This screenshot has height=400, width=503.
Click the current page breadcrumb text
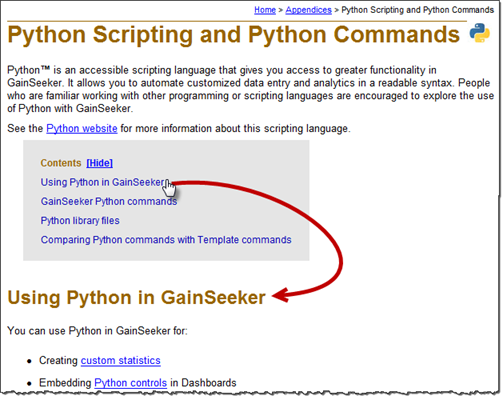(418, 10)
